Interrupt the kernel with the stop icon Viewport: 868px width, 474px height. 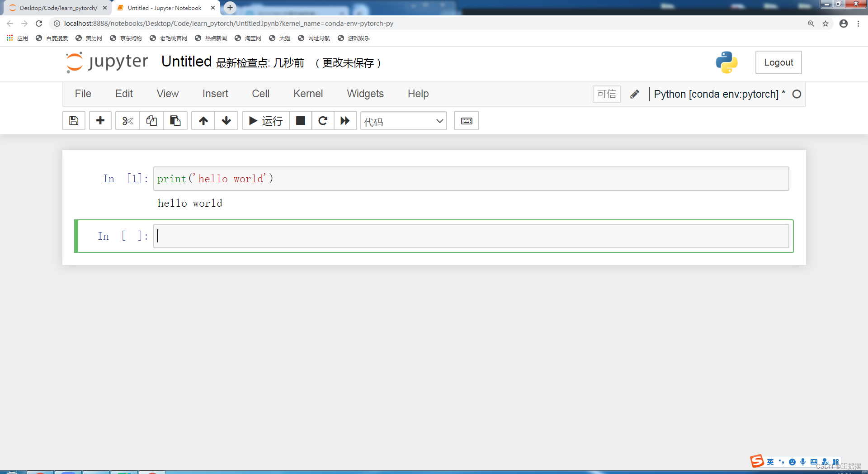pyautogui.click(x=300, y=121)
